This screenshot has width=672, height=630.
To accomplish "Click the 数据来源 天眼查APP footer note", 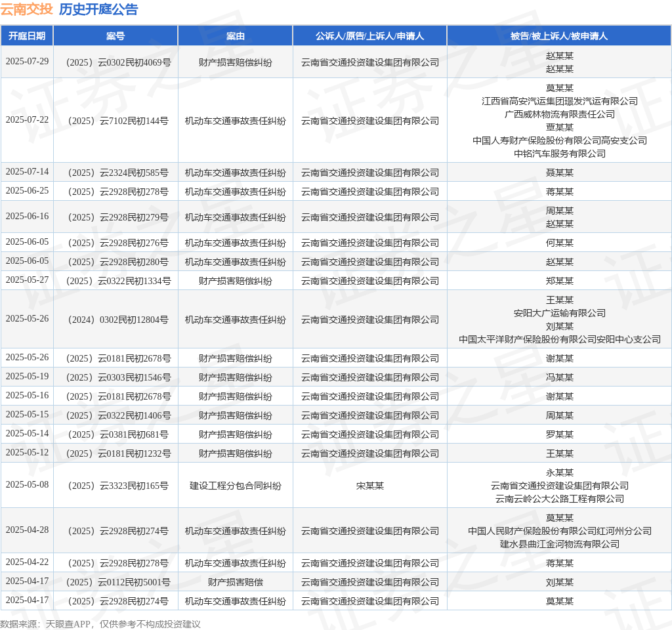I will pyautogui.click(x=100, y=624).
